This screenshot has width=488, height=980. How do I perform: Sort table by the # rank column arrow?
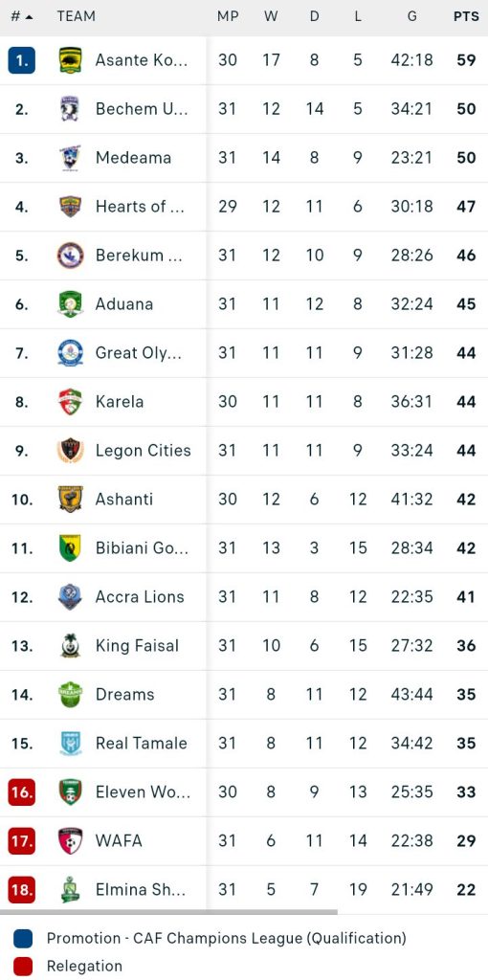tap(28, 17)
